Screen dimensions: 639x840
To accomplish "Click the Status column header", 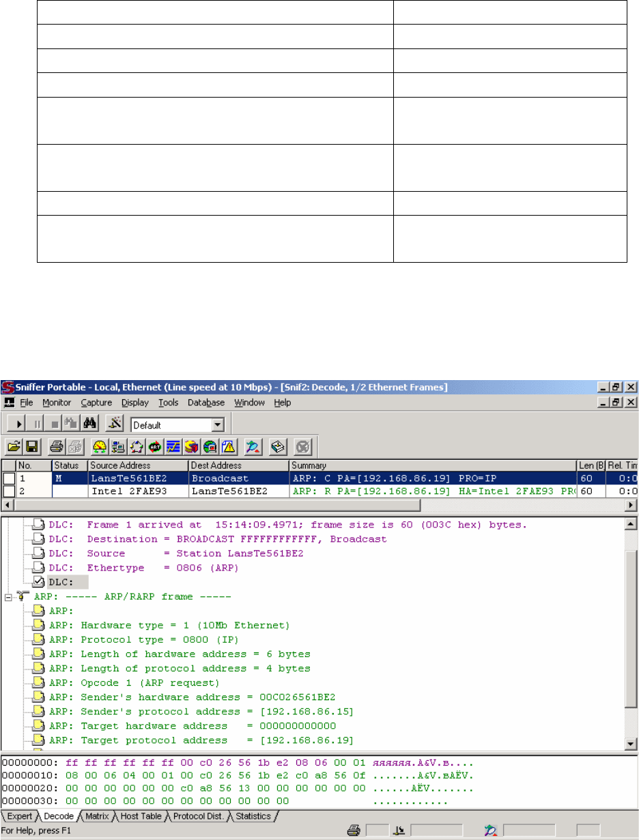I will tap(70, 465).
